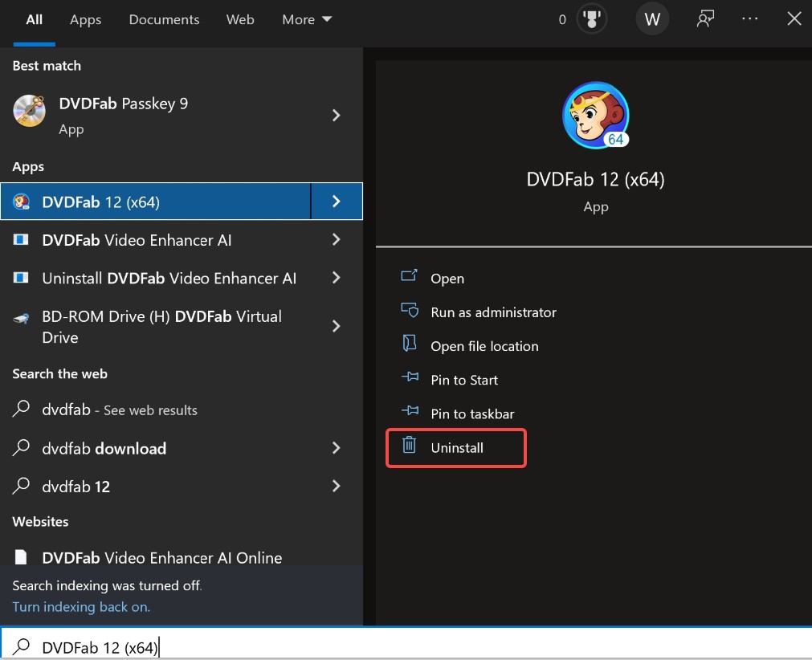Viewport: 812px width, 660px height.
Task: Click the Pin to taskbar pin icon
Action: click(x=410, y=414)
